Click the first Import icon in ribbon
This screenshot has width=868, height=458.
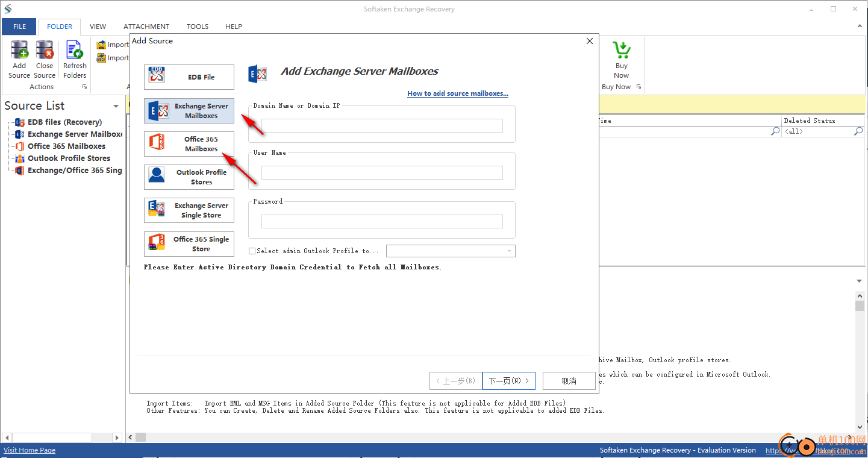coord(101,45)
